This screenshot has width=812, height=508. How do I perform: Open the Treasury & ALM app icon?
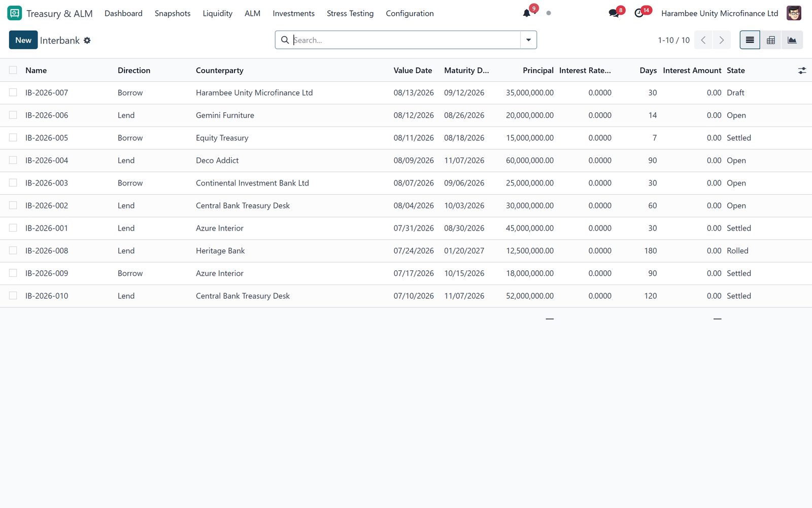(15, 13)
